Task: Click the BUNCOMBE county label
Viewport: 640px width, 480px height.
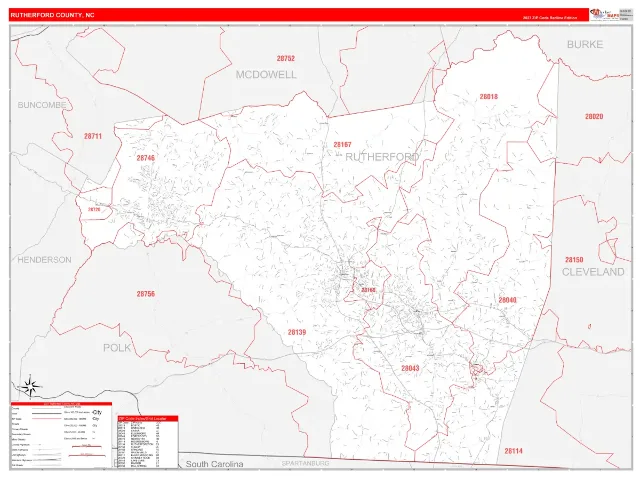Action: pos(42,105)
